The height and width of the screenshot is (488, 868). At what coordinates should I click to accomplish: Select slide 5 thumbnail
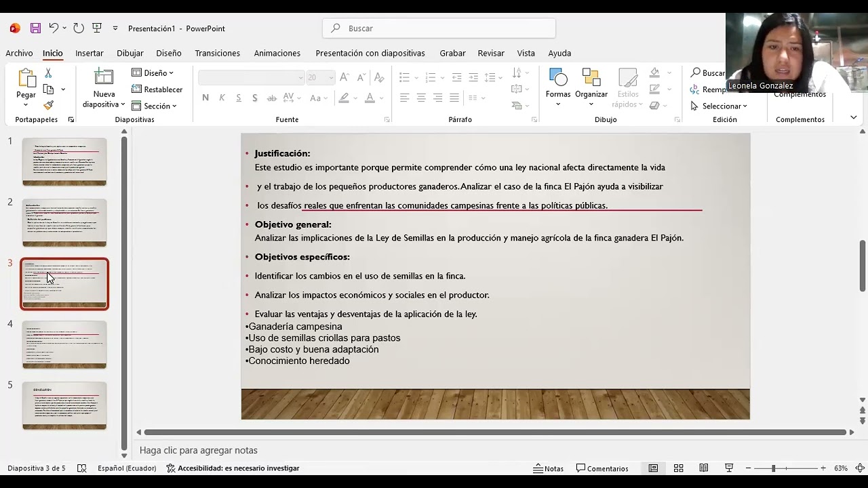64,405
